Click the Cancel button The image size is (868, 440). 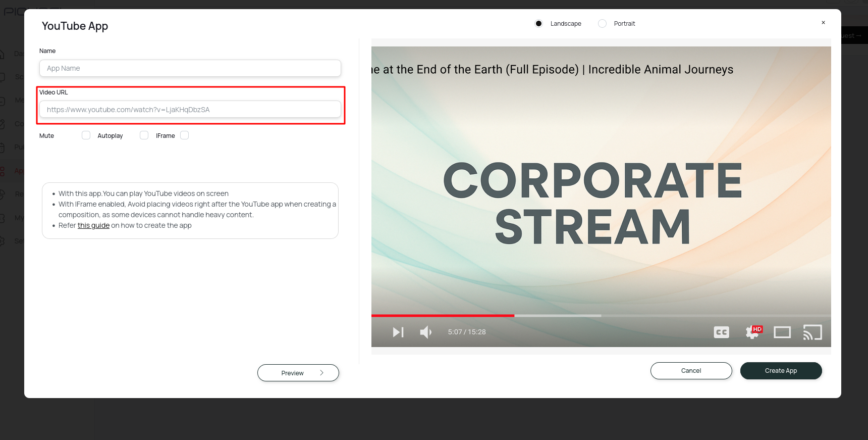pyautogui.click(x=691, y=371)
